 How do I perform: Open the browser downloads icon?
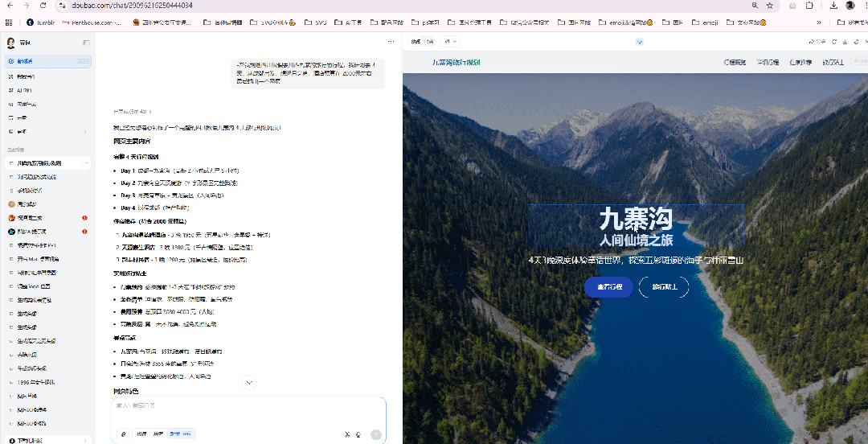pyautogui.click(x=833, y=6)
